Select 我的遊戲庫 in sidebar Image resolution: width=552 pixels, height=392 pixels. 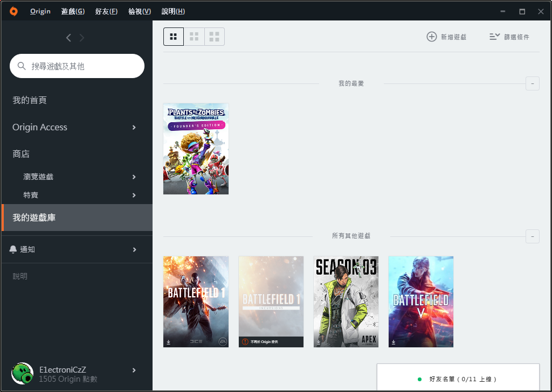coord(77,218)
